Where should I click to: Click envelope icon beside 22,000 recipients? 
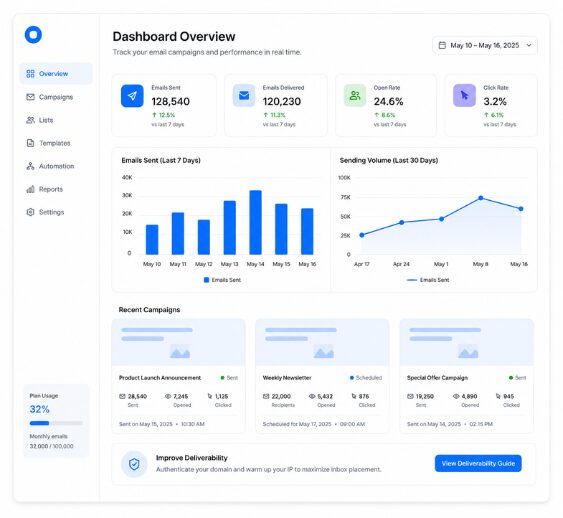(266, 396)
